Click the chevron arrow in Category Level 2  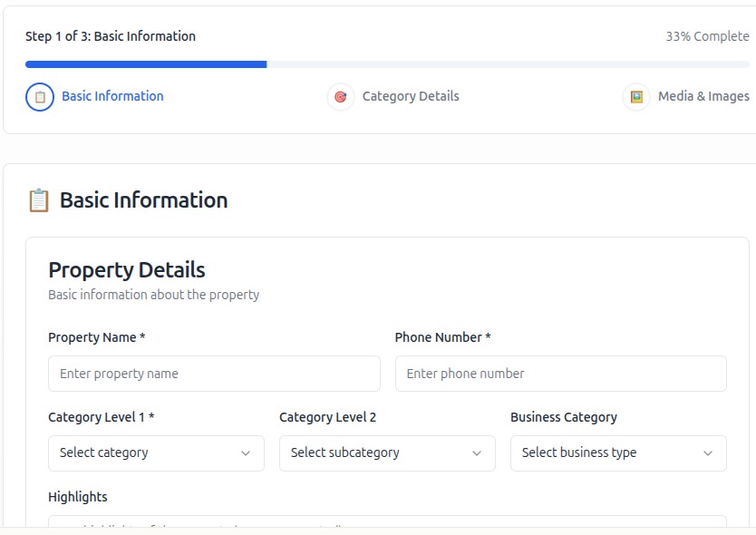coord(477,453)
